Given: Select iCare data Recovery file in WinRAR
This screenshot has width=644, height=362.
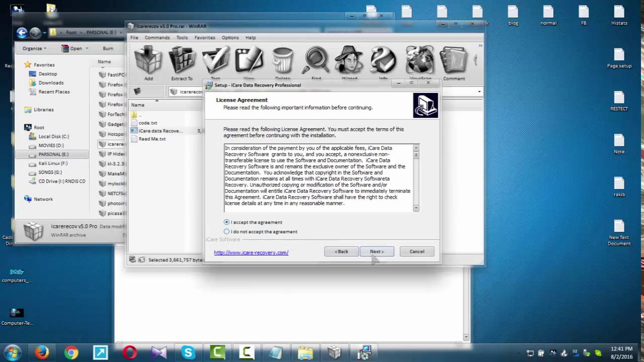Looking at the screenshot, I should point(160,131).
